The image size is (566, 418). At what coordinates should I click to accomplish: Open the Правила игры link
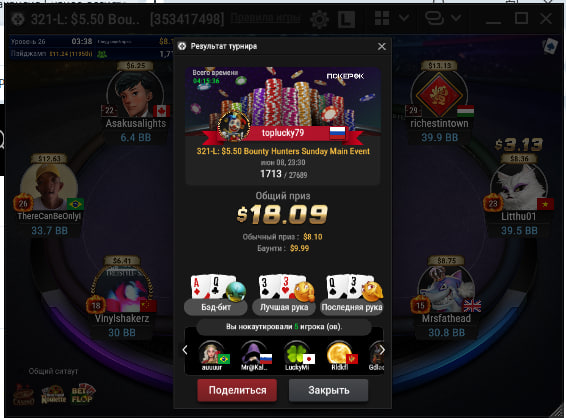click(x=265, y=18)
